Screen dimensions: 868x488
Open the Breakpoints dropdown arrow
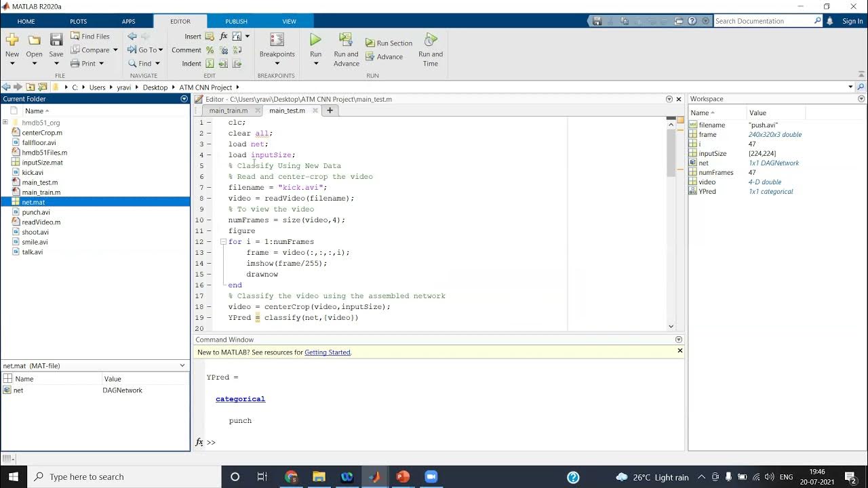click(277, 64)
